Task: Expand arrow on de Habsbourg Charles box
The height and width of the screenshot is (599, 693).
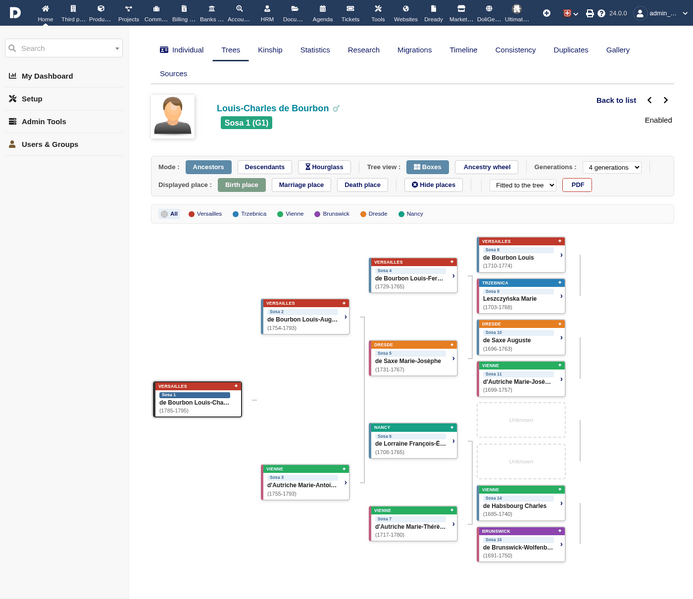Action: [561, 504]
